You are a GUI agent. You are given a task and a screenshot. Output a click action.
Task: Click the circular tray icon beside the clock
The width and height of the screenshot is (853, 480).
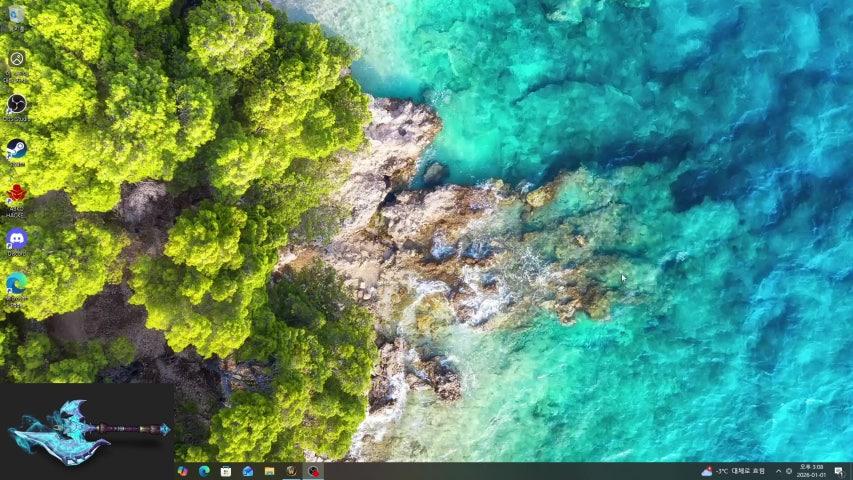pos(789,471)
